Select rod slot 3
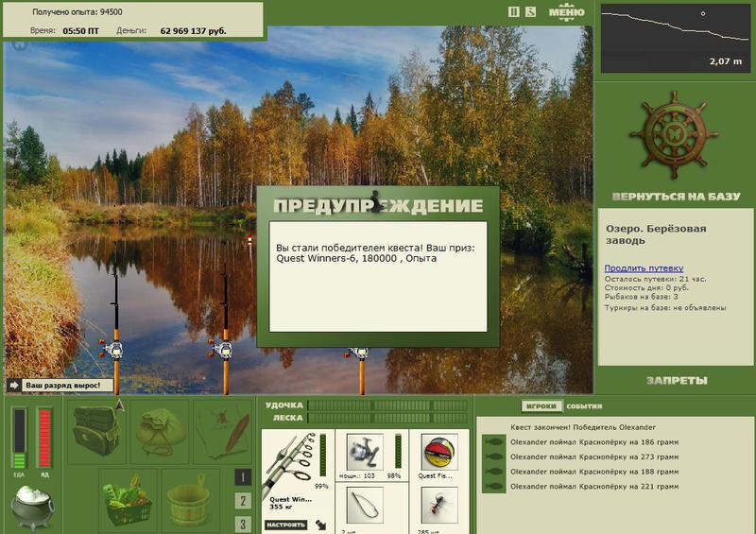The width and height of the screenshot is (756, 534). click(243, 525)
